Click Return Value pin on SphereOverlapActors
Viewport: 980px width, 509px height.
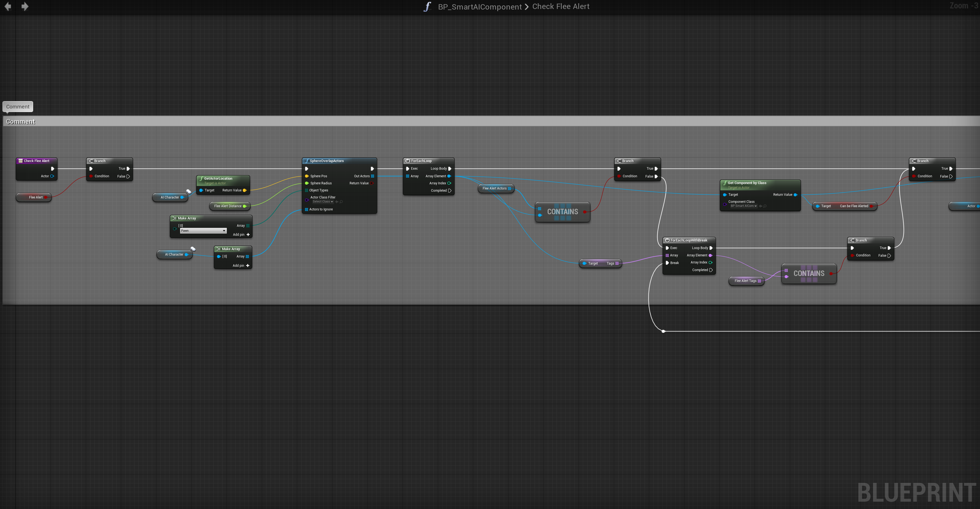(x=372, y=184)
